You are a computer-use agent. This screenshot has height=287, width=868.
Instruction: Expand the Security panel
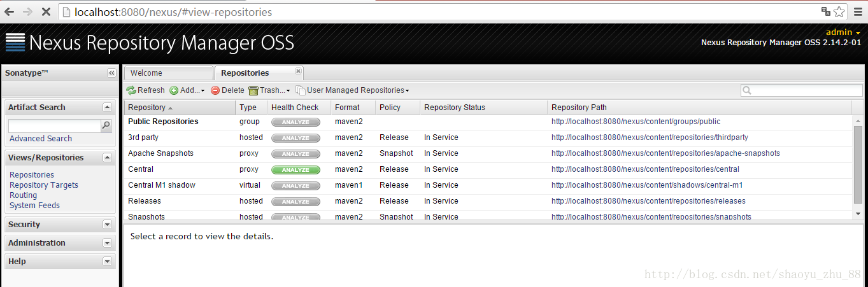[x=107, y=225]
